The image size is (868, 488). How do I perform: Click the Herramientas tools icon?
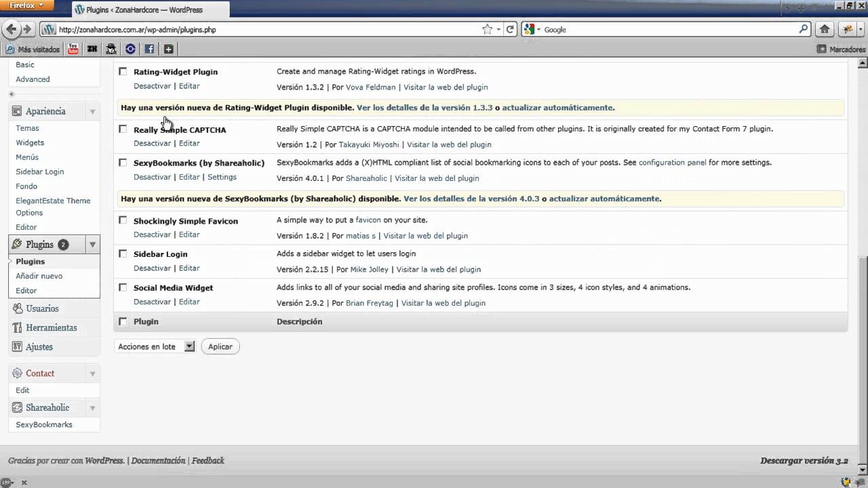[18, 327]
